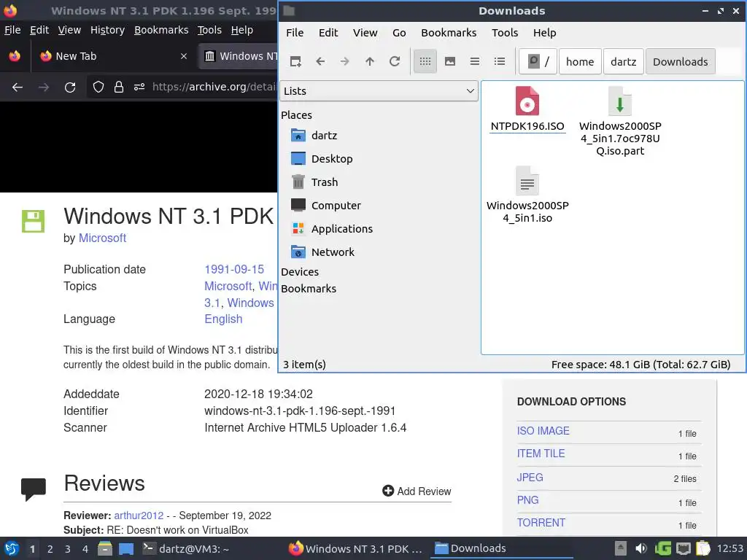747x560 pixels.
Task: Switch to the New Tab in Firefox
Action: pos(113,56)
